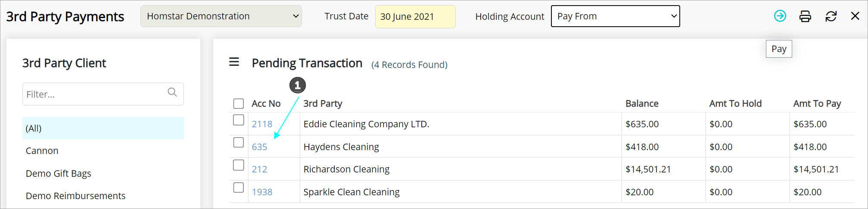This screenshot has height=209, width=868.
Task: Select (All) in 3rd Party Client list
Action: 103,128
